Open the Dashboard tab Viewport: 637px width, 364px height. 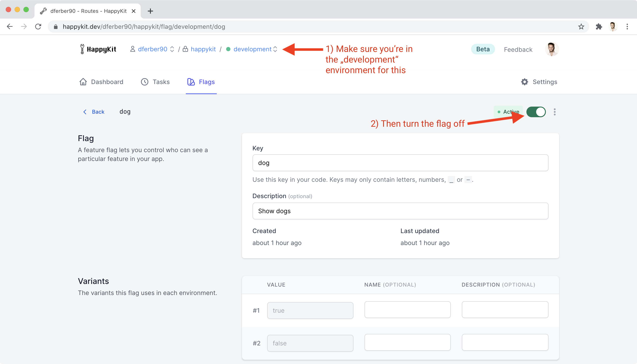coord(101,82)
